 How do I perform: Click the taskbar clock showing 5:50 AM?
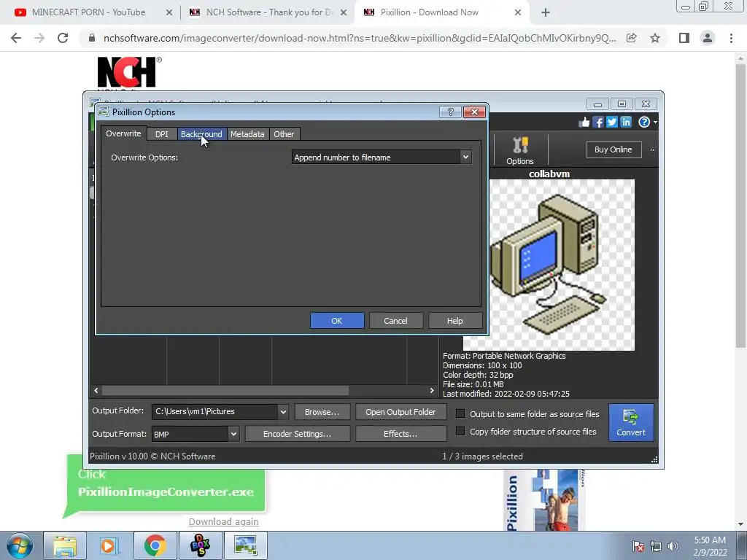(x=710, y=546)
